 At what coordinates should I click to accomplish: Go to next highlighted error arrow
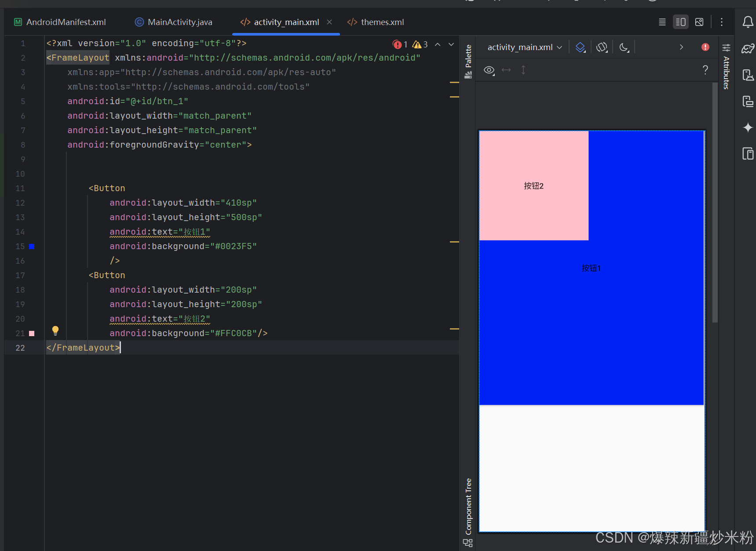click(x=451, y=44)
